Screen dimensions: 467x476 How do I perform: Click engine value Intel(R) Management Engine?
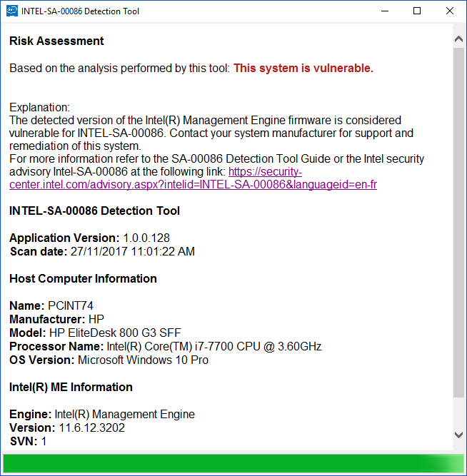click(x=124, y=415)
